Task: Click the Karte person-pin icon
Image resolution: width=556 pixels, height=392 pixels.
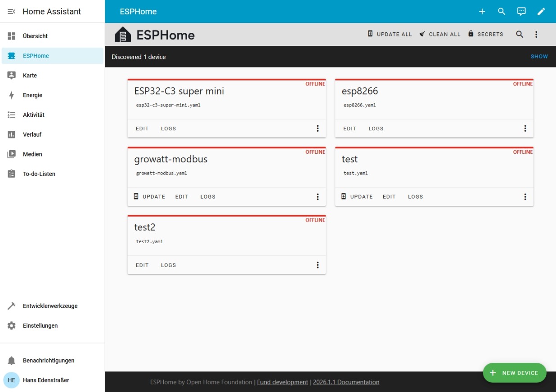Action: click(12, 76)
